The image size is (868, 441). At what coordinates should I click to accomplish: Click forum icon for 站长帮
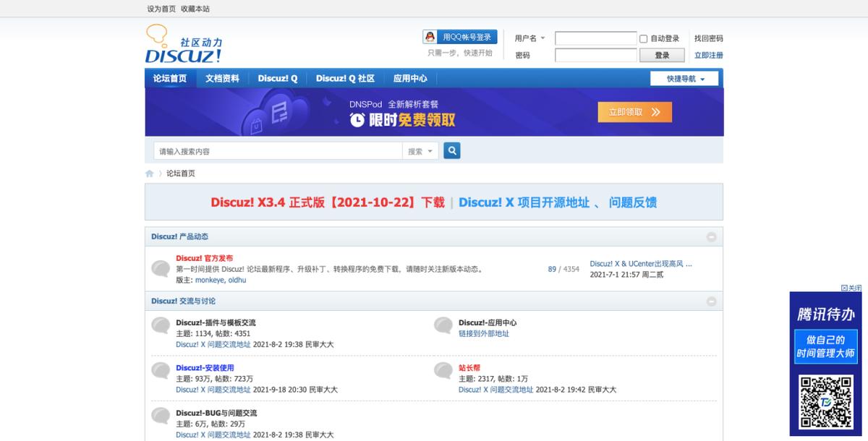coord(443,371)
